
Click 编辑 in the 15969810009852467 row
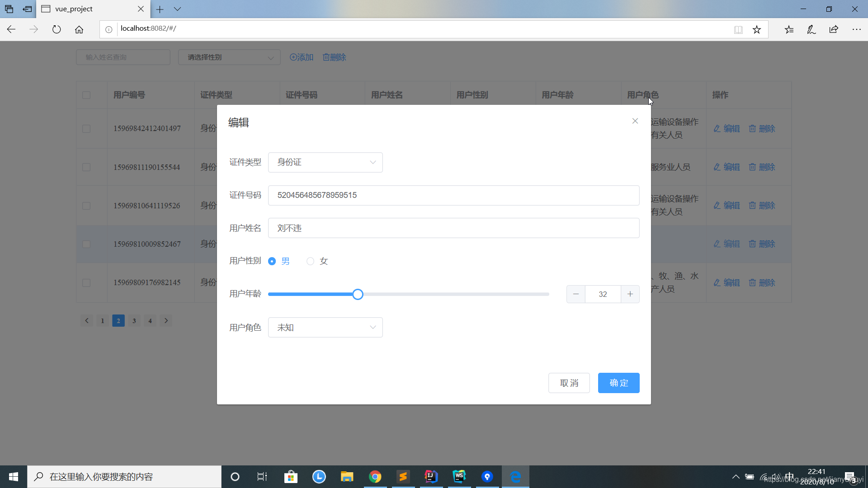click(726, 244)
